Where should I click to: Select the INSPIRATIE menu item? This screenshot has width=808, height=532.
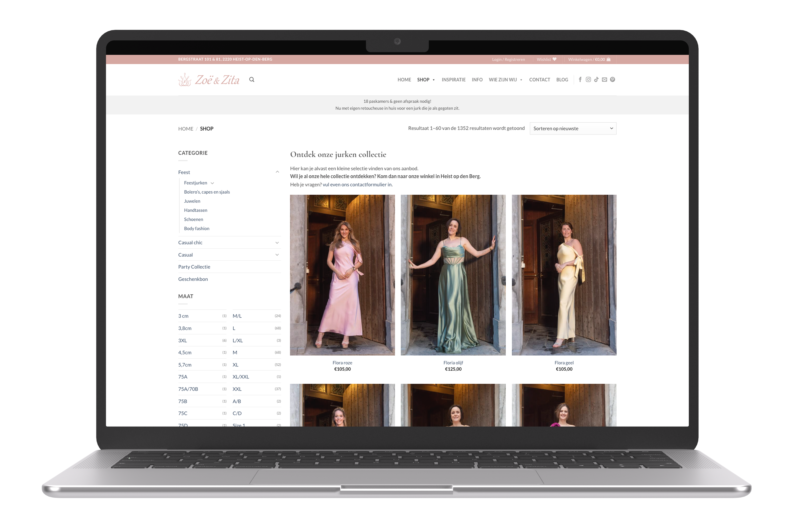pyautogui.click(x=454, y=79)
